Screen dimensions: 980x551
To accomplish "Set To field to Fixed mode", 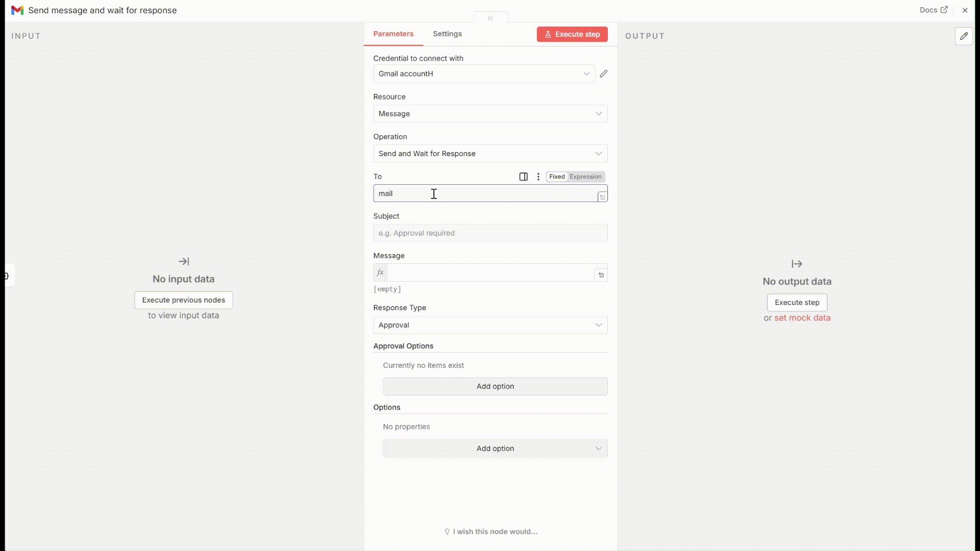I will coord(557,177).
